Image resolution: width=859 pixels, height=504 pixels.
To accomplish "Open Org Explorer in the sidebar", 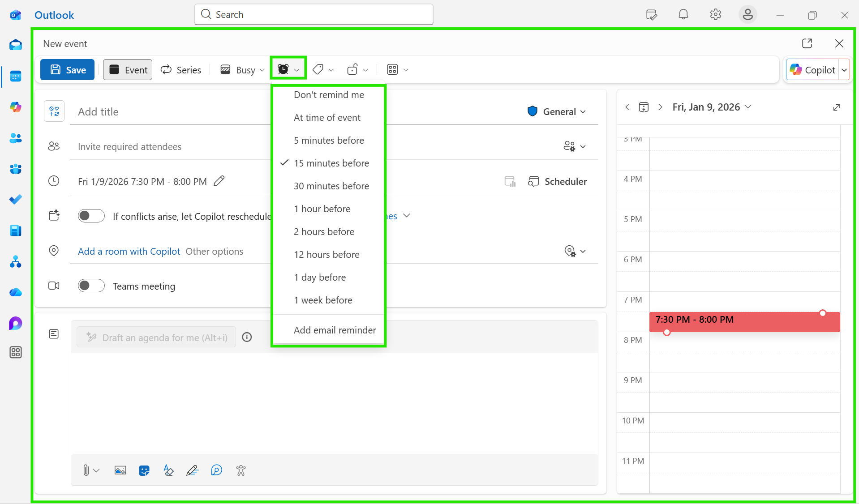I will click(16, 261).
